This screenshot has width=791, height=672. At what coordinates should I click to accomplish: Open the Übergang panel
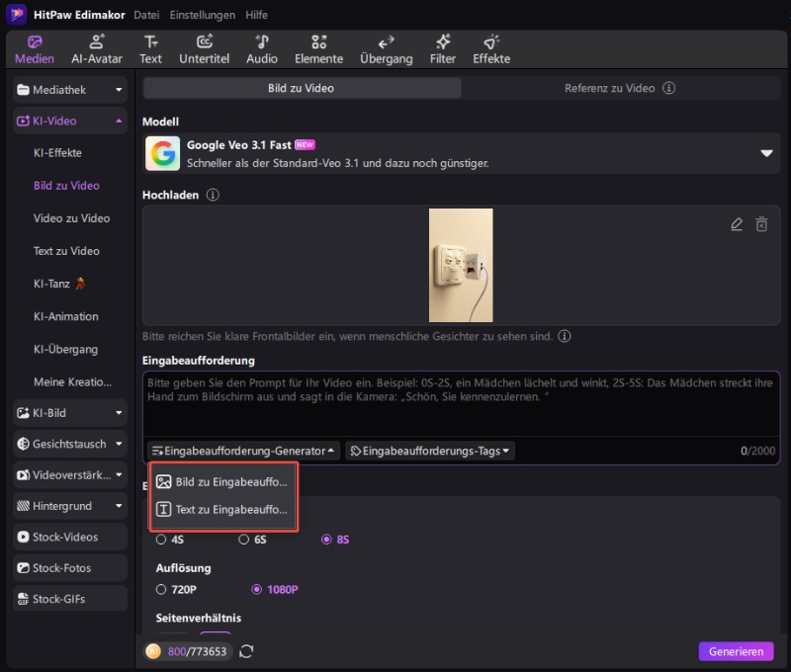click(x=386, y=48)
